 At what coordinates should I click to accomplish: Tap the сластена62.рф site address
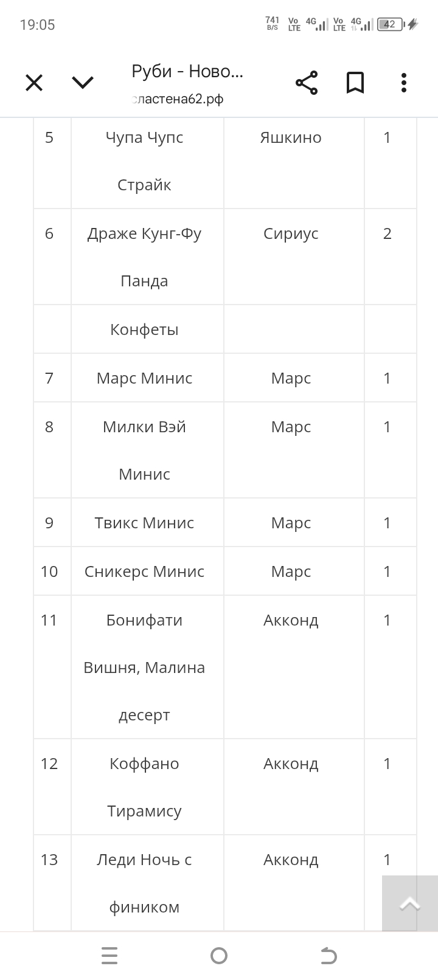(x=178, y=99)
